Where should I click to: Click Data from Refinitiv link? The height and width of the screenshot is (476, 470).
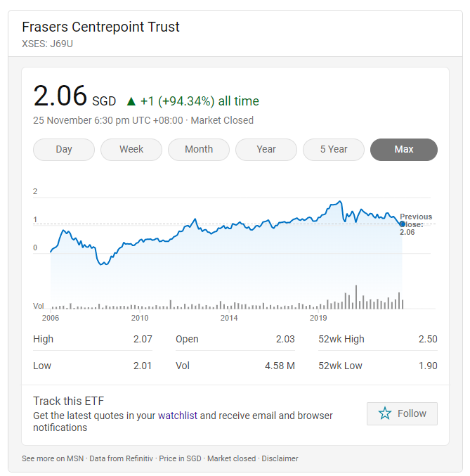(121, 458)
